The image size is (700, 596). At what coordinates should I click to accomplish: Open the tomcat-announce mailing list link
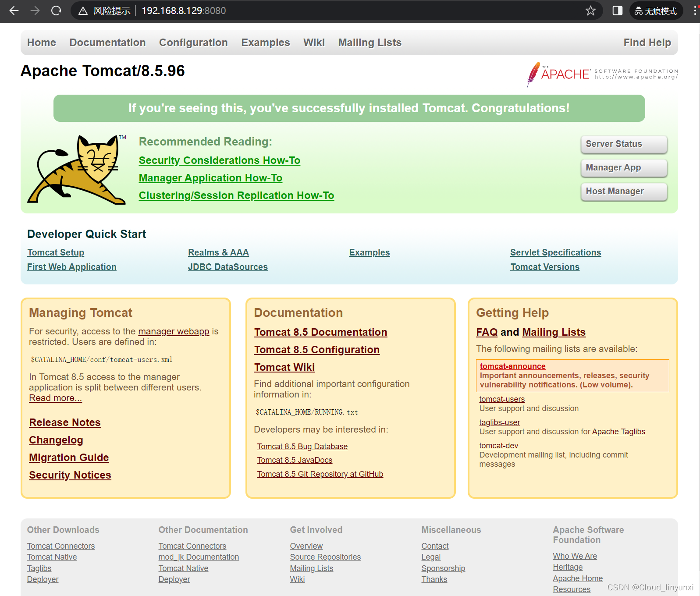[x=512, y=366]
